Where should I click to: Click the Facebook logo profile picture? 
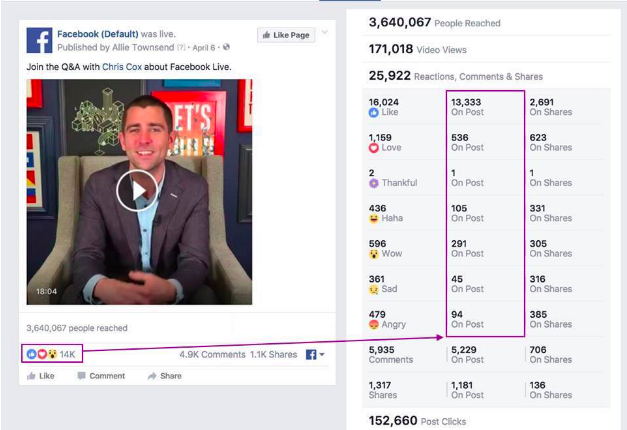click(39, 40)
